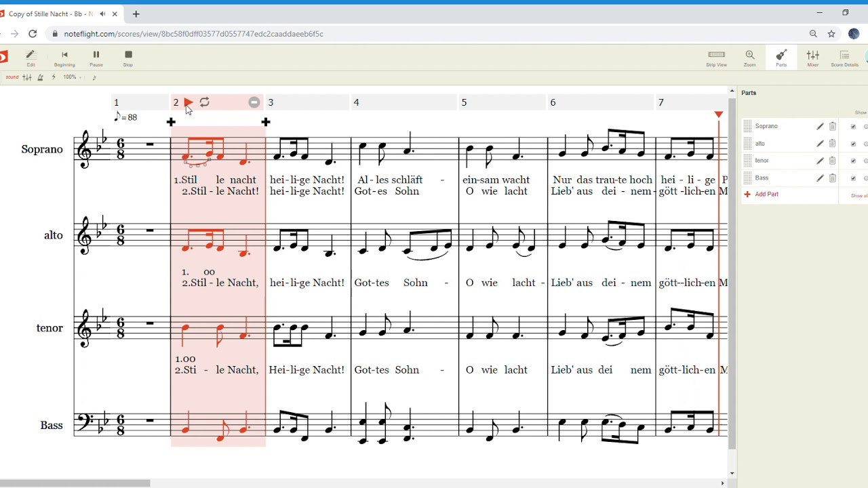This screenshot has height=488, width=868.
Task: Click Add Part in the Parts panel
Action: click(762, 195)
